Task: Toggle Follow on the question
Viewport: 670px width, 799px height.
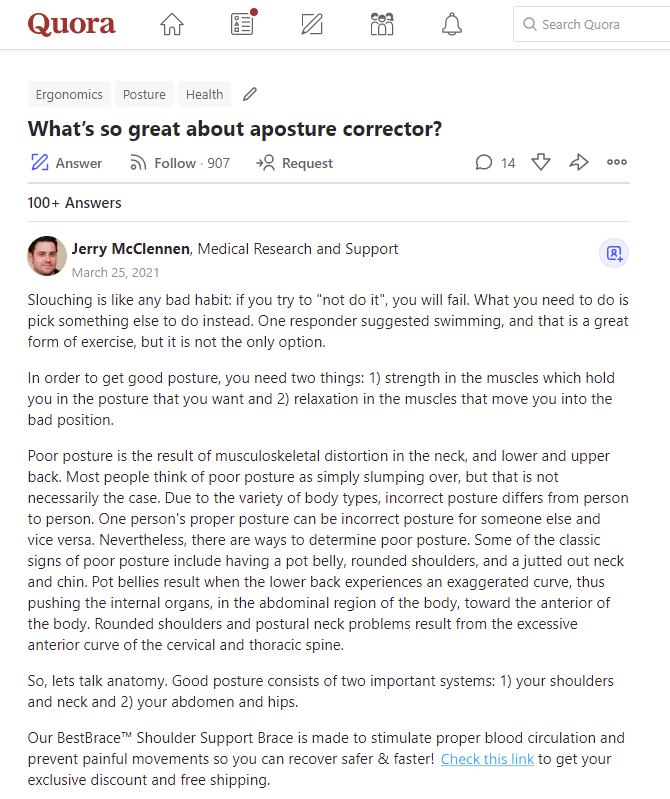Action: [180, 163]
